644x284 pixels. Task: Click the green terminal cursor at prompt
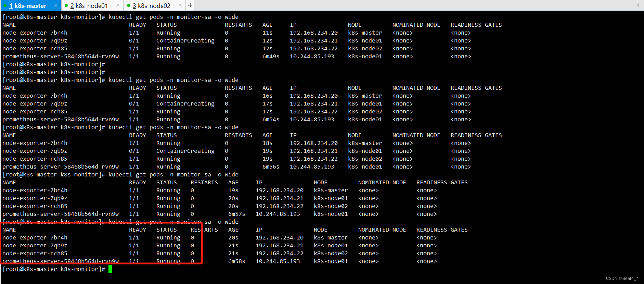[110, 269]
